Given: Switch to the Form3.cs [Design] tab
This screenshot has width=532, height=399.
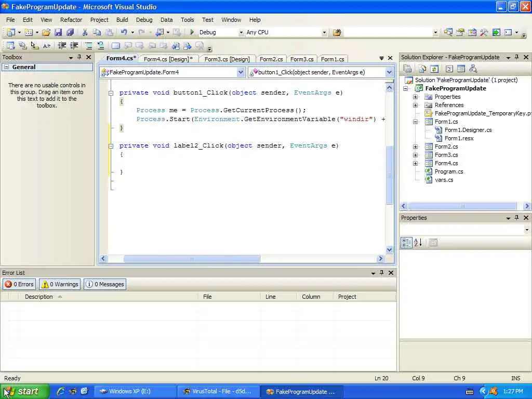Looking at the screenshot, I should (227, 59).
